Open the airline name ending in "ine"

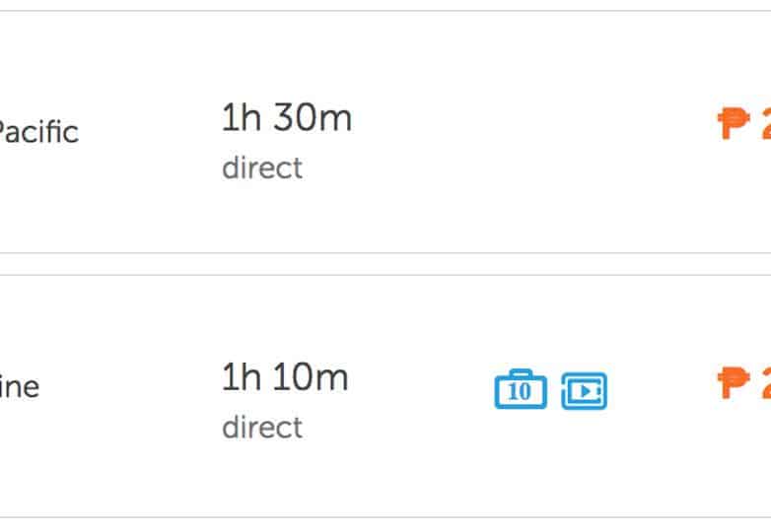click(20, 387)
